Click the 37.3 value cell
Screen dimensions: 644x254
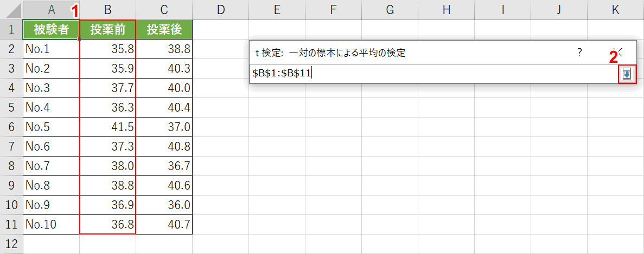pyautogui.click(x=107, y=146)
